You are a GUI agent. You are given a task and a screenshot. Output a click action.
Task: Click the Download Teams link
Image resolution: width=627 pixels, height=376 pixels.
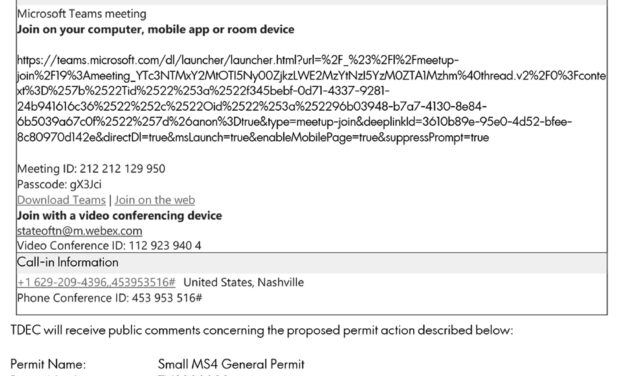[61, 200]
